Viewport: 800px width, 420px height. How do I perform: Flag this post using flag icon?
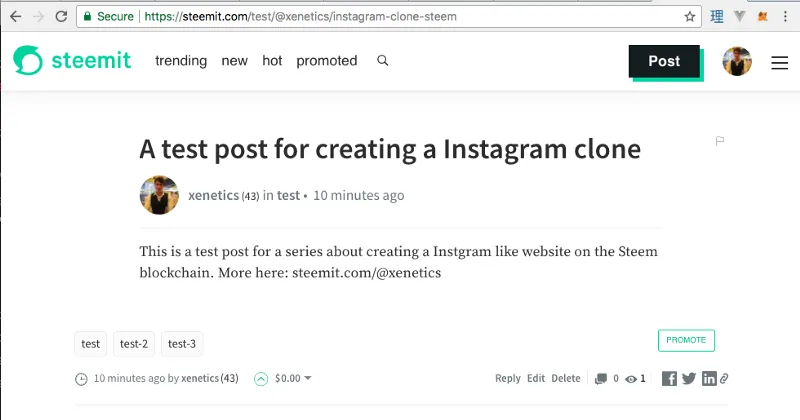[x=719, y=141]
